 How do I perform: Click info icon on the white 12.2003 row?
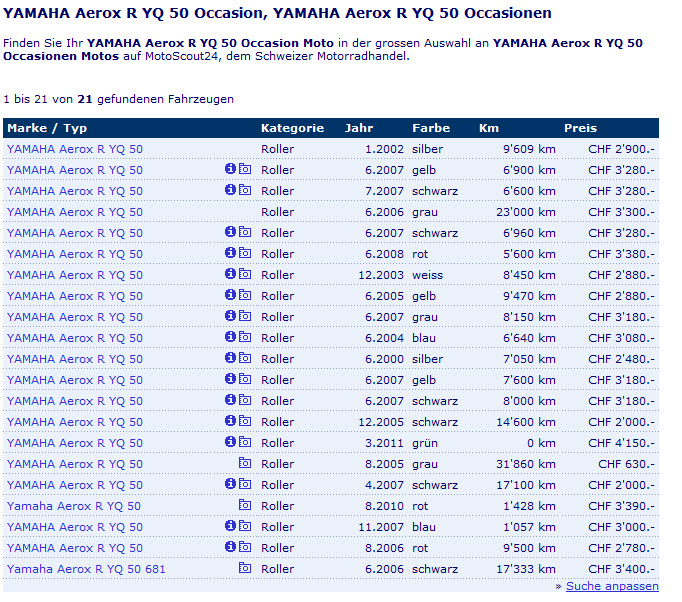(x=230, y=275)
